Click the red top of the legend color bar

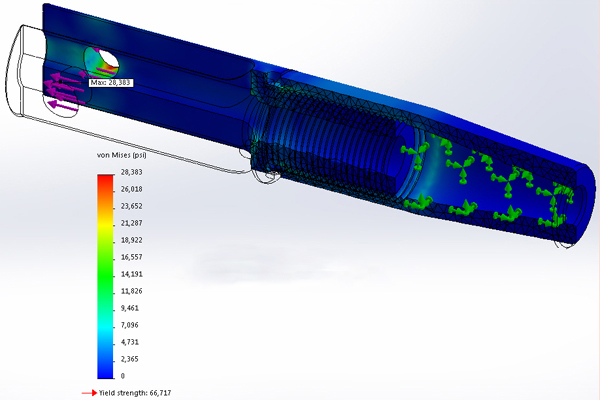point(104,182)
